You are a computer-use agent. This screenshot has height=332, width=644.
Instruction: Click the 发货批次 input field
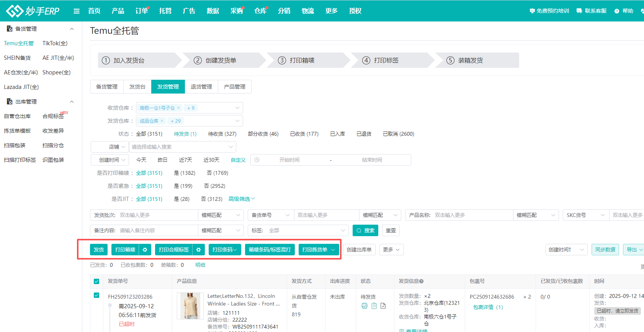tap(157, 215)
